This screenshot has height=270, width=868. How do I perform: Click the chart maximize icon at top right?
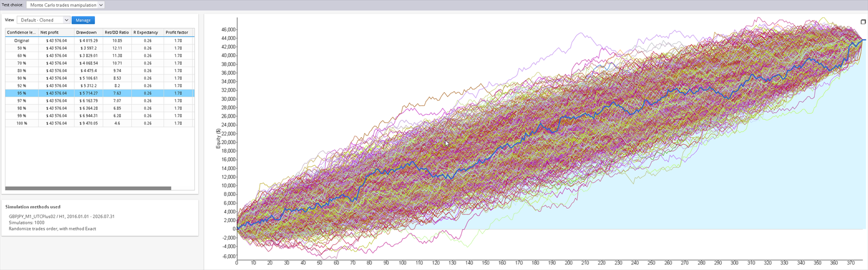[x=863, y=22]
